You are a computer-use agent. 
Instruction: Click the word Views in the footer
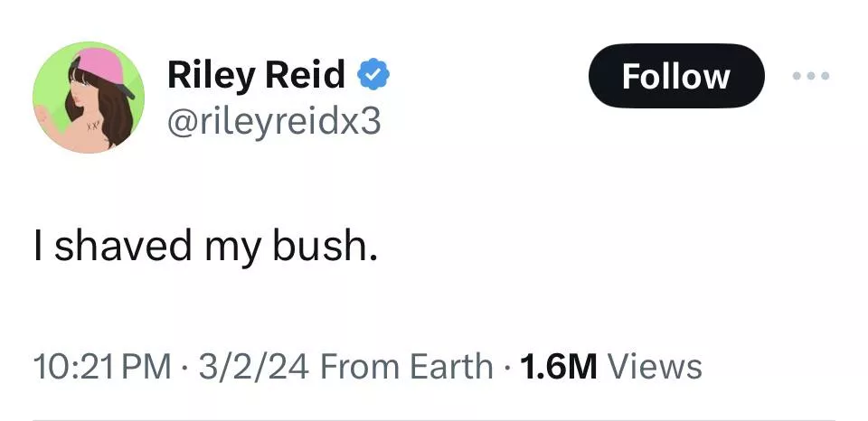(655, 366)
